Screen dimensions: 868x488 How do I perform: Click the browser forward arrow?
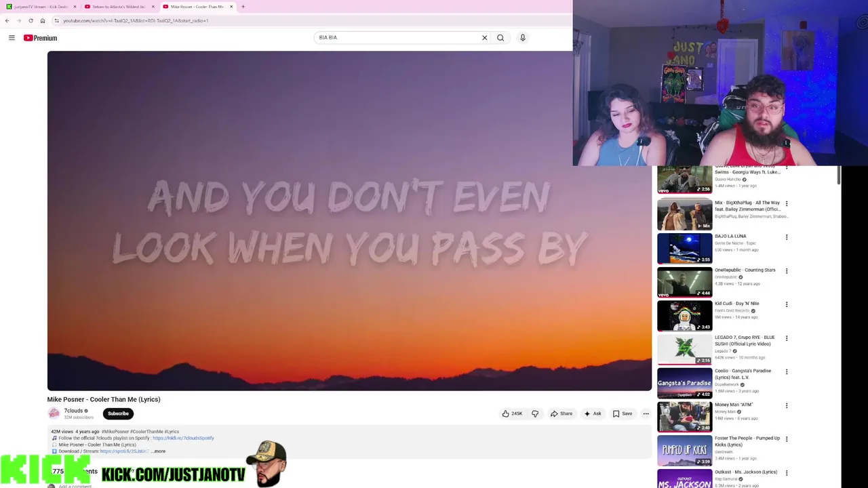(19, 20)
